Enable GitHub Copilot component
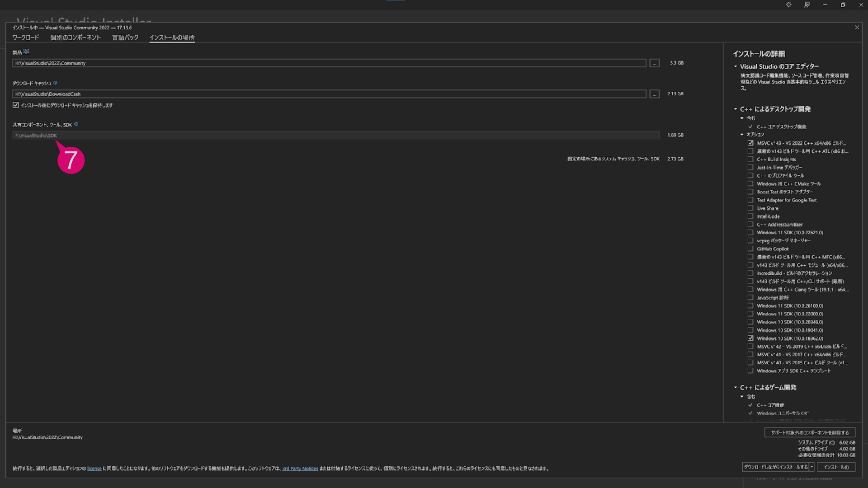The height and width of the screenshot is (488, 868). click(750, 249)
